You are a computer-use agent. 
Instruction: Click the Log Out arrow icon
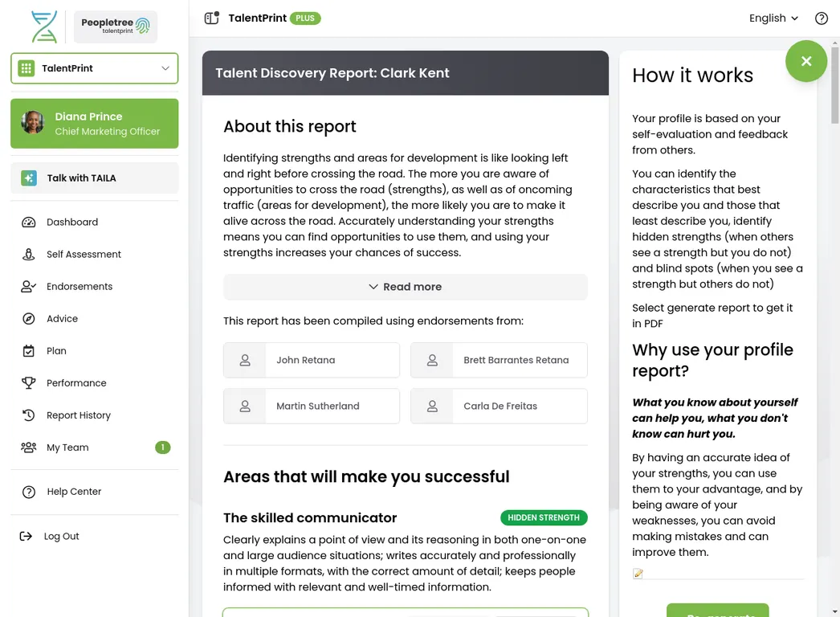pyautogui.click(x=26, y=536)
